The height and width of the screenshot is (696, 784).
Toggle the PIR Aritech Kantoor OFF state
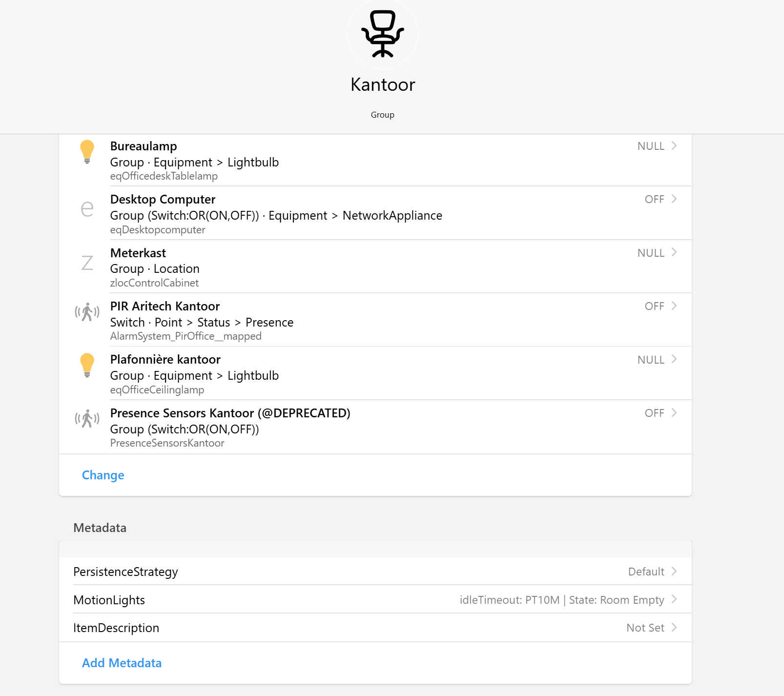pos(654,306)
